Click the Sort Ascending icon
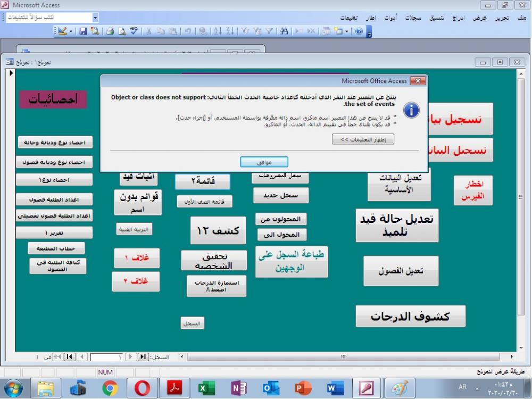532x399 pixels. 218,31
